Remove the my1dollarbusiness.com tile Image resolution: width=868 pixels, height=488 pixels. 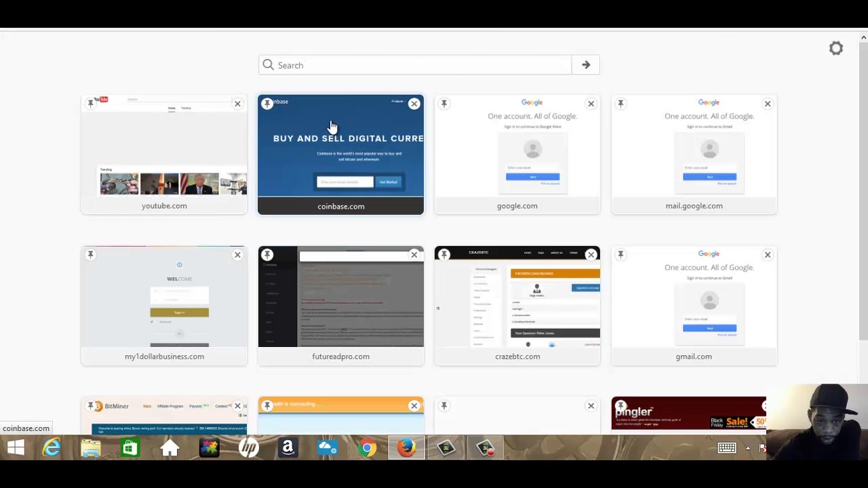[237, 255]
